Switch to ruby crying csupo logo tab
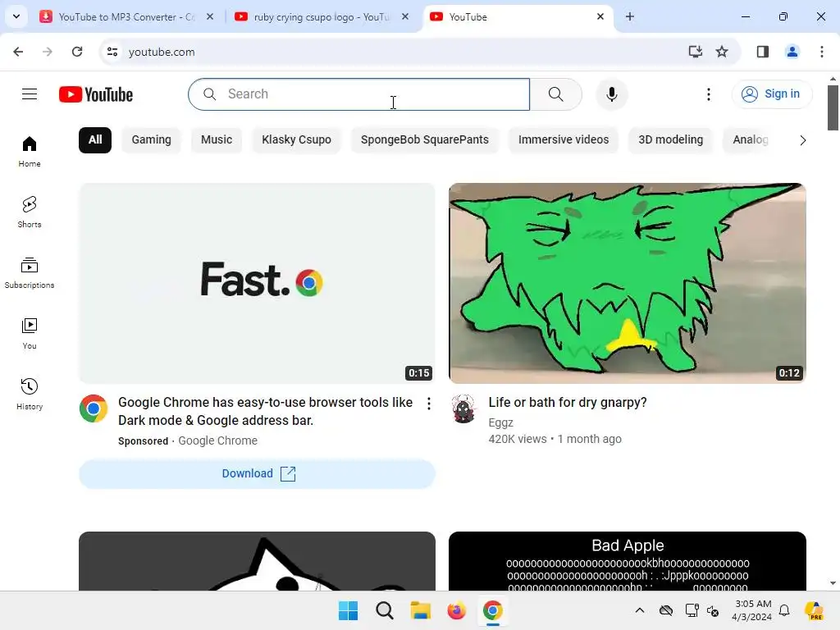840x630 pixels. click(322, 16)
